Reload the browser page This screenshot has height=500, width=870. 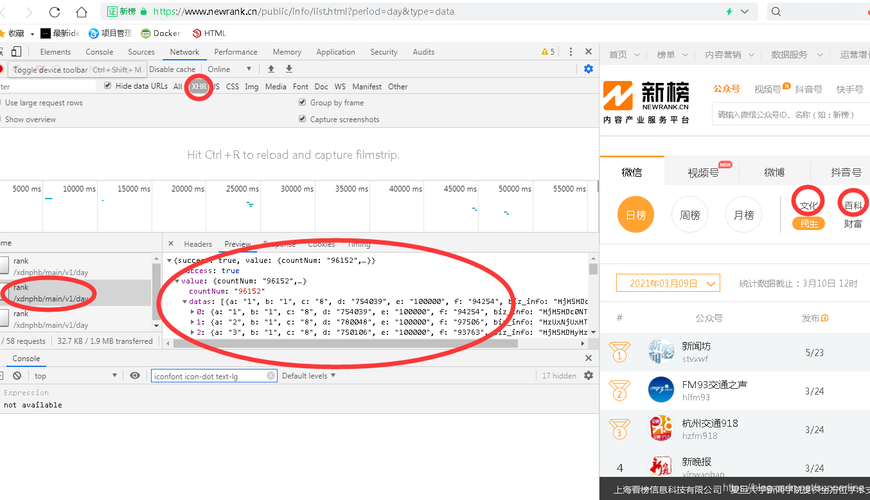[54, 12]
